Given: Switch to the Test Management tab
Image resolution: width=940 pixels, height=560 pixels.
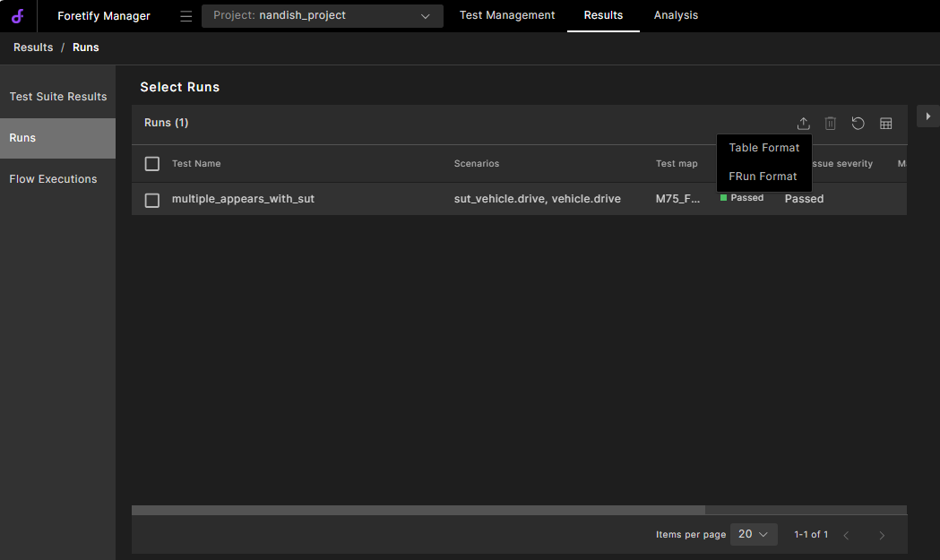Looking at the screenshot, I should coord(507,15).
